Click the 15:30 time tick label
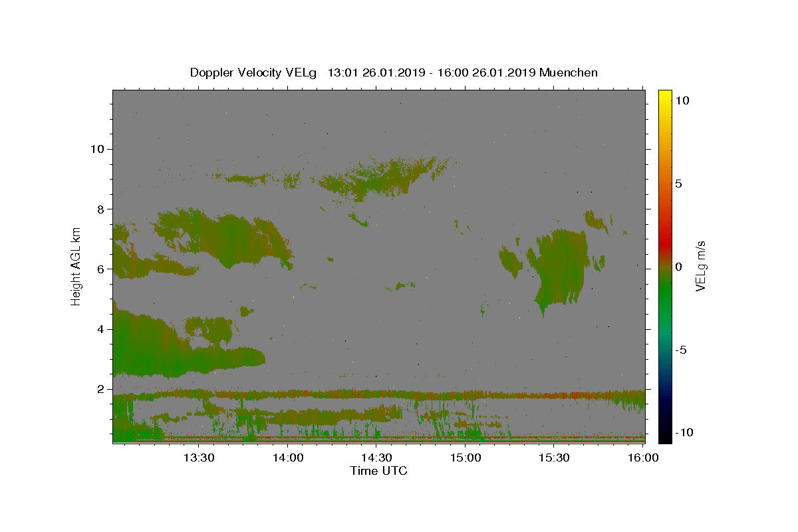This screenshot has width=798, height=532. click(x=554, y=458)
